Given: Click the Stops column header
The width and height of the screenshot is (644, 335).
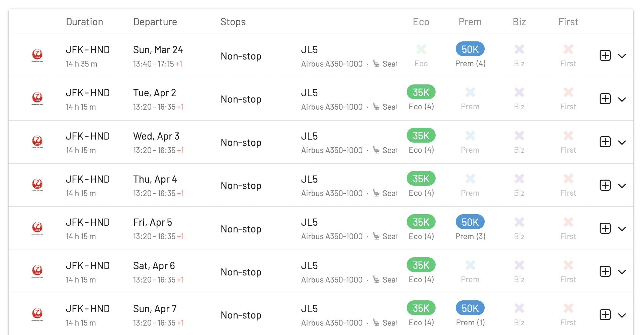Looking at the screenshot, I should (x=233, y=22).
